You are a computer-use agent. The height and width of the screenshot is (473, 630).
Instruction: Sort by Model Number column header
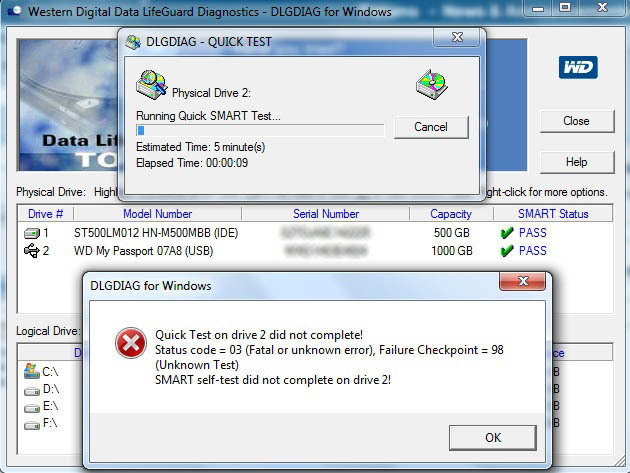coord(158,214)
